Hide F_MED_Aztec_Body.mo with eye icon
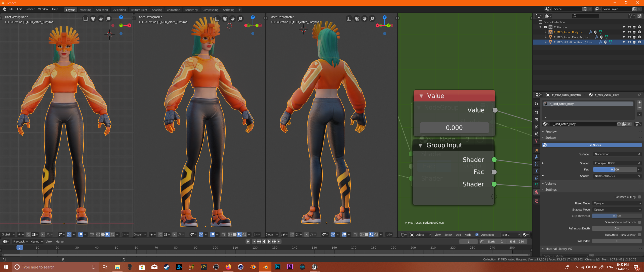The image size is (644, 272). point(629,32)
